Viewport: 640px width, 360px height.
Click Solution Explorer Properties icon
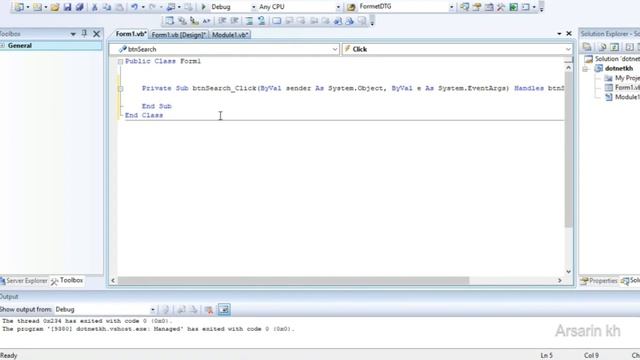587,47
